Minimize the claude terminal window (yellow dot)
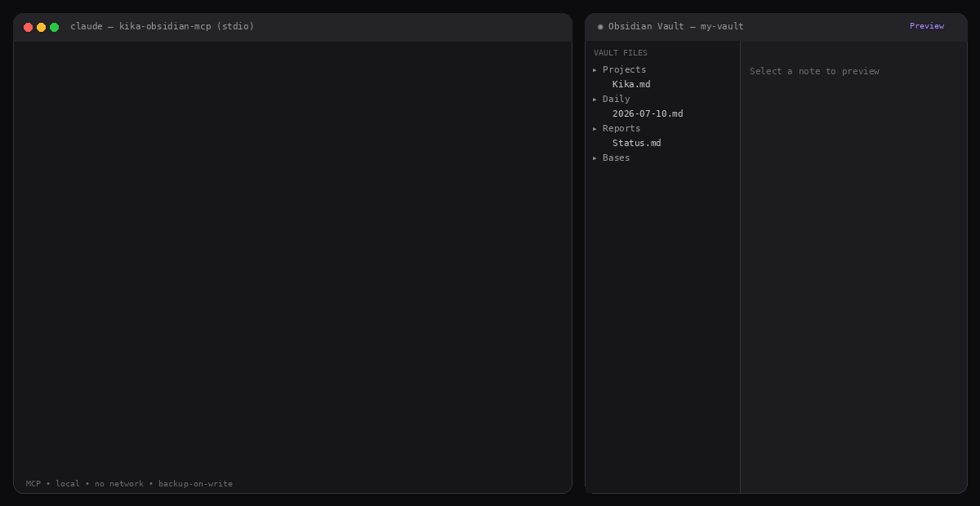Image resolution: width=980 pixels, height=506 pixels. pos(42,27)
